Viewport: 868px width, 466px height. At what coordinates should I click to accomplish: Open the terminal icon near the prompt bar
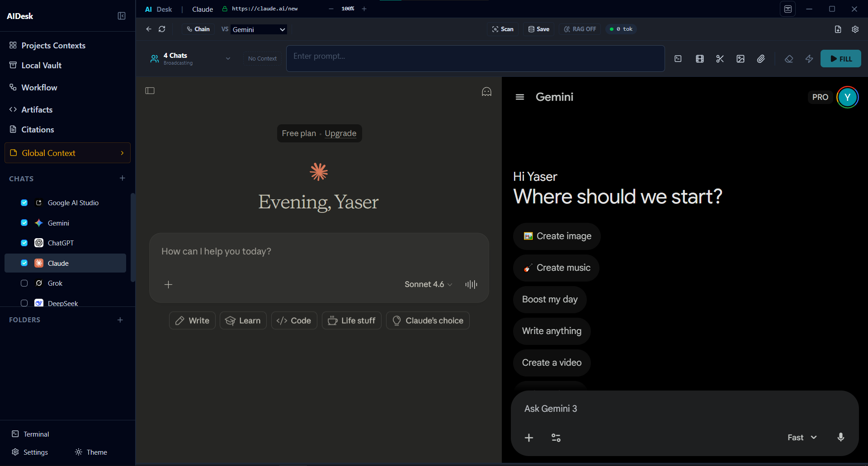pyautogui.click(x=678, y=59)
